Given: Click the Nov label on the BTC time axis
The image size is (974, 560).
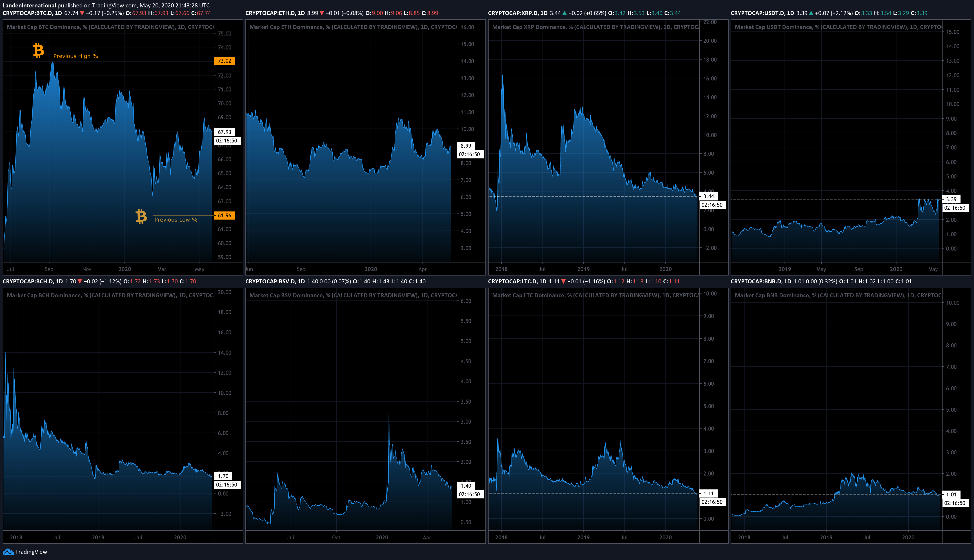Looking at the screenshot, I should tap(87, 269).
